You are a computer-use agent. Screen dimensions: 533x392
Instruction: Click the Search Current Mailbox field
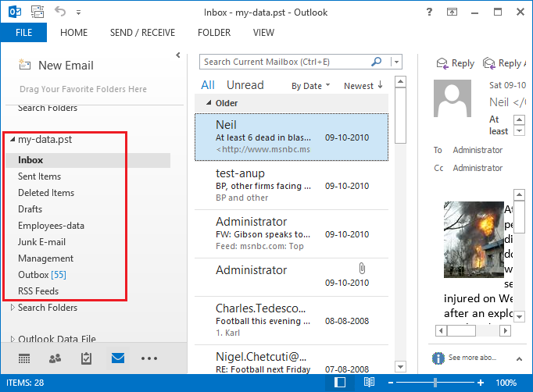(284, 62)
